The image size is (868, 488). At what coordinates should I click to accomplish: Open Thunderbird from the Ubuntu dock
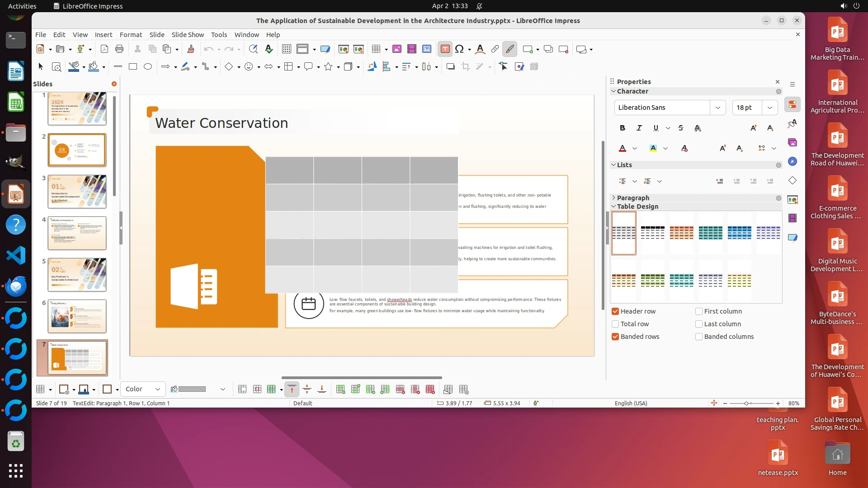[16, 286]
